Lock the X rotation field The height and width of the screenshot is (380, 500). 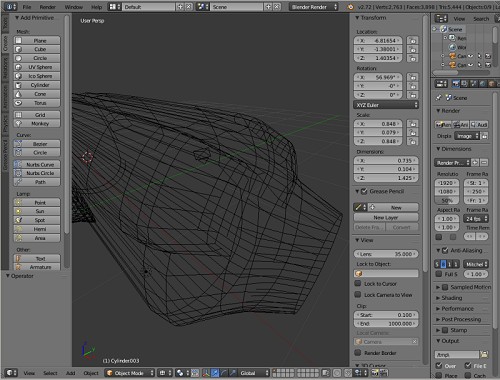point(413,77)
